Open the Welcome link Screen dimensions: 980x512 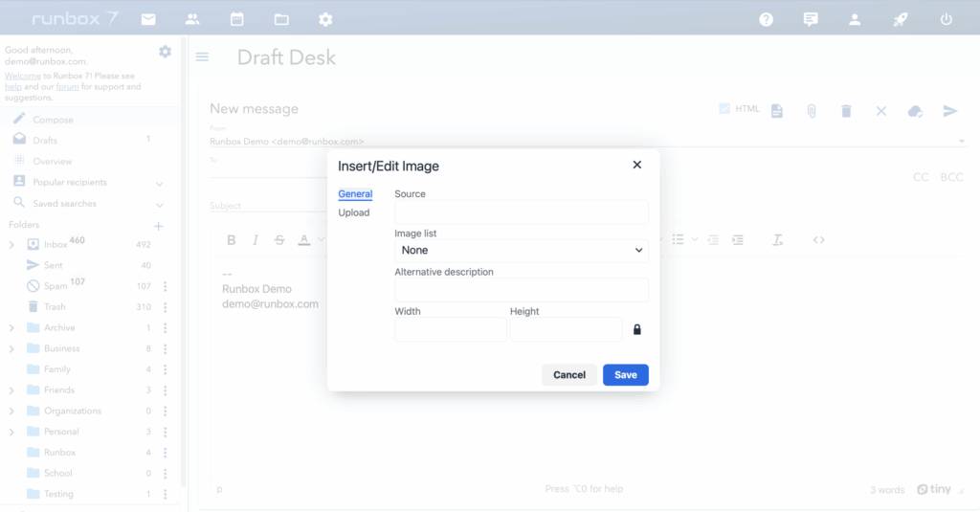(x=23, y=76)
